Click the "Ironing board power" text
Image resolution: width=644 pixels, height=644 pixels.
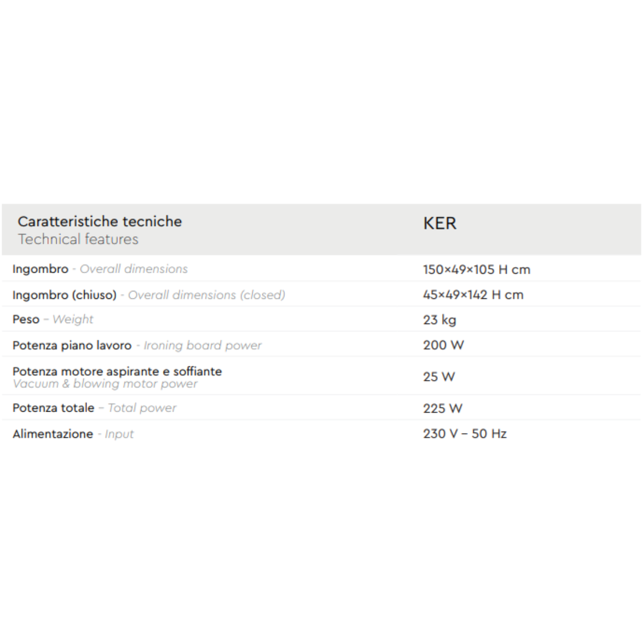coord(203,345)
